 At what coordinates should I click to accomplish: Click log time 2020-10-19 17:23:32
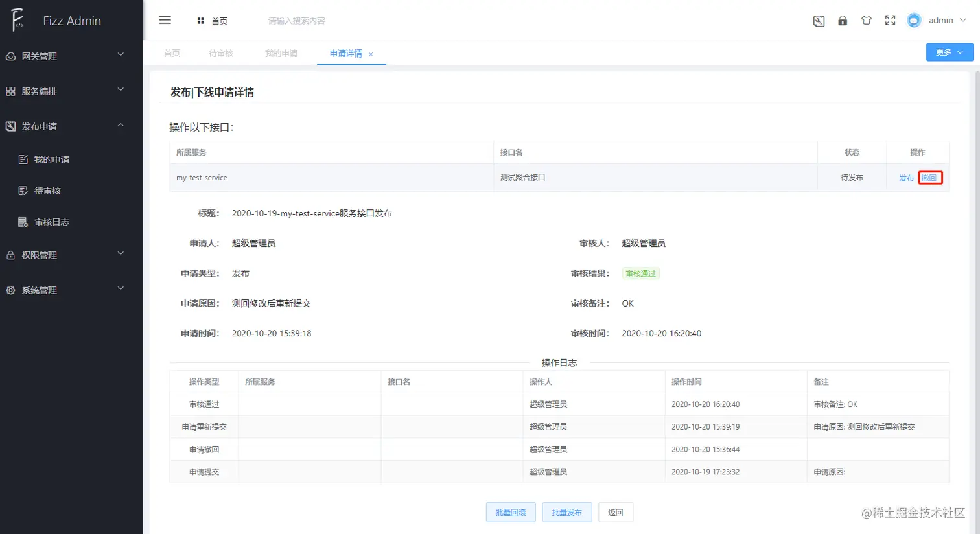click(706, 472)
